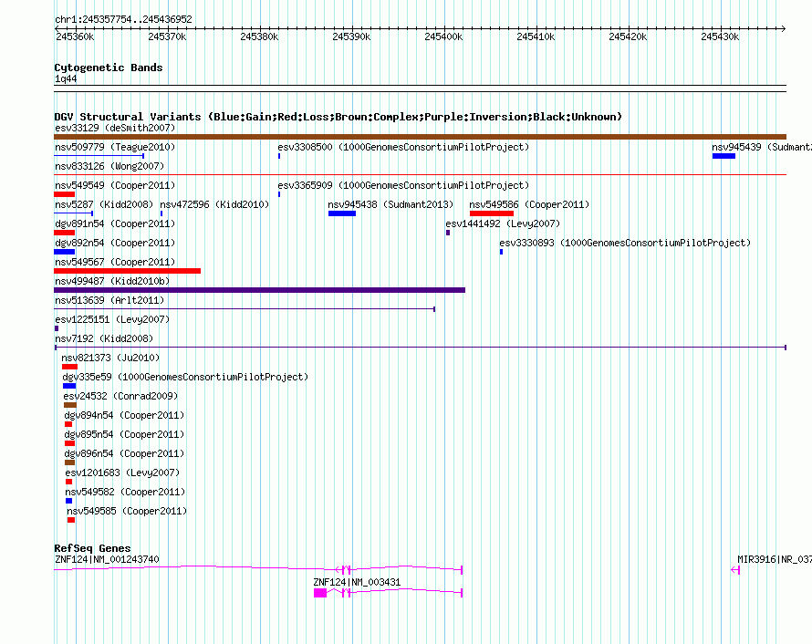Select the brown dgv896n54 bar
The image size is (812, 644).
coord(70,462)
